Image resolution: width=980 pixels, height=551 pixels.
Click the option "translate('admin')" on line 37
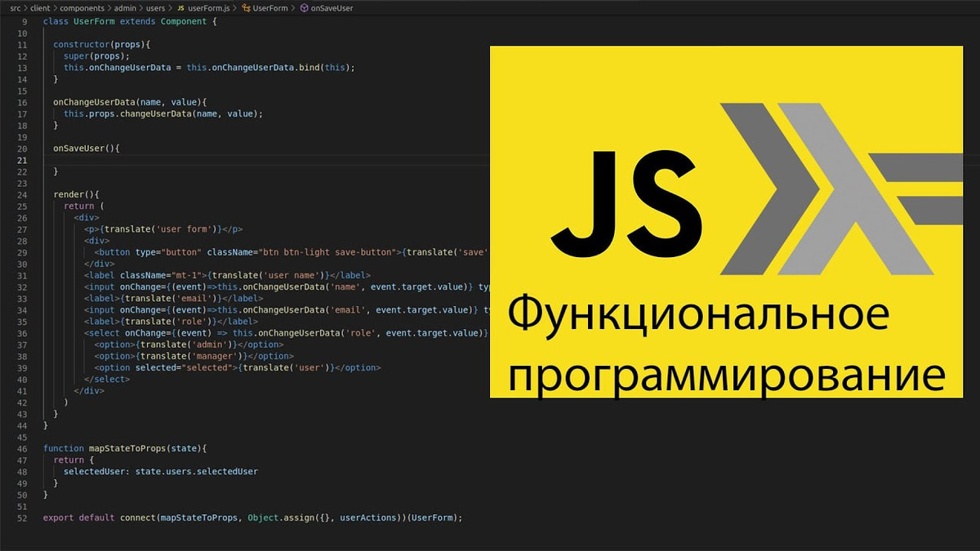pyautogui.click(x=187, y=344)
